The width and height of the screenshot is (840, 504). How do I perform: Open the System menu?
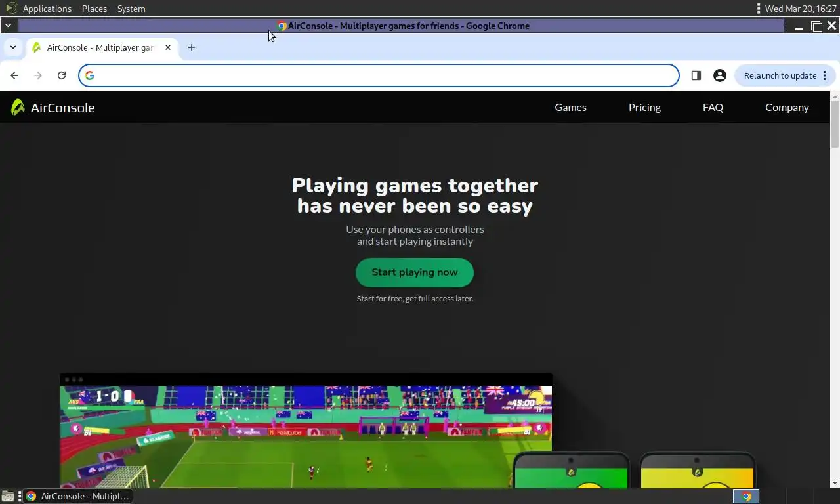(131, 9)
